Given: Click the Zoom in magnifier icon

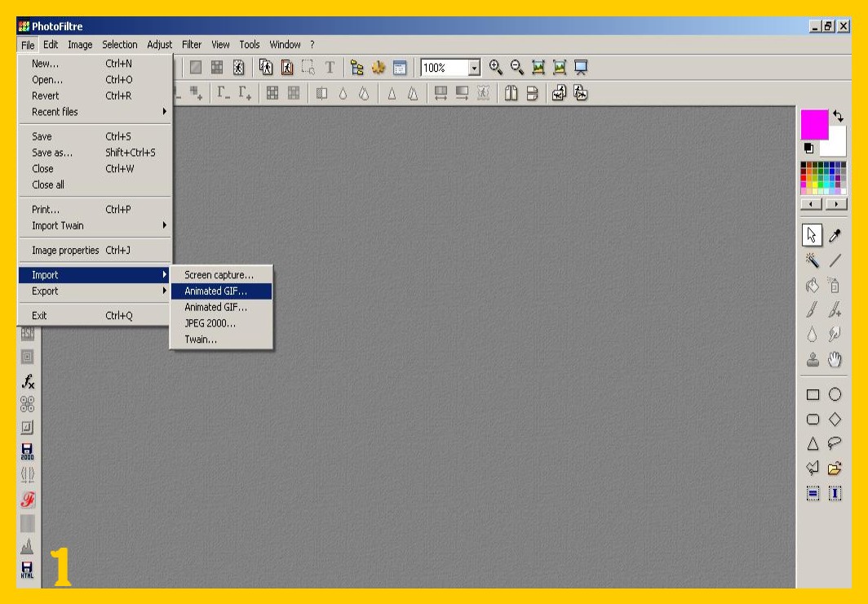Looking at the screenshot, I should tap(495, 68).
